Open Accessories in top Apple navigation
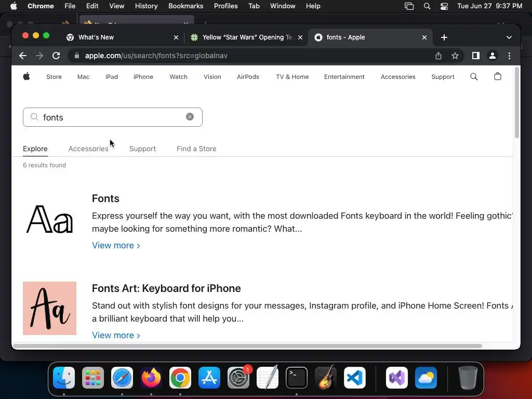Screen dimensions: 532x399 [x=398, y=77]
